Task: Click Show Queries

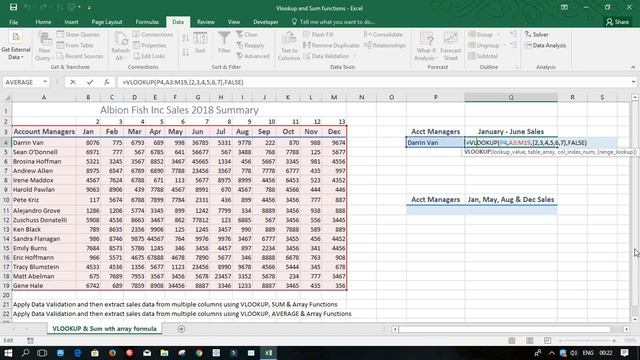Action: pyautogui.click(x=78, y=35)
